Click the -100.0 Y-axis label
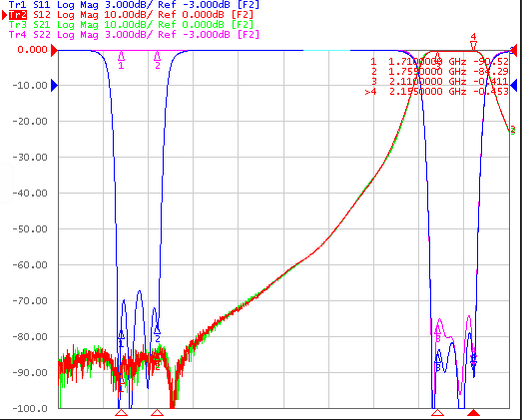This screenshot has height=420, width=522. point(30,409)
